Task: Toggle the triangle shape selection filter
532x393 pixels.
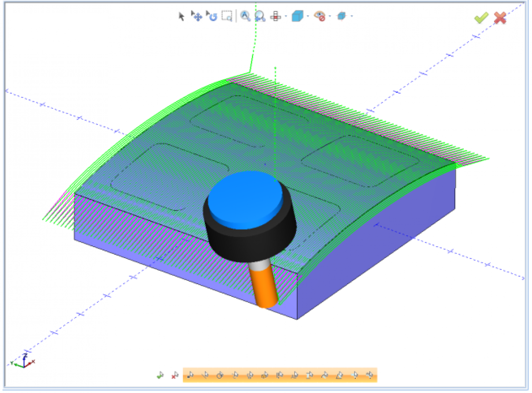Action: pos(339,375)
